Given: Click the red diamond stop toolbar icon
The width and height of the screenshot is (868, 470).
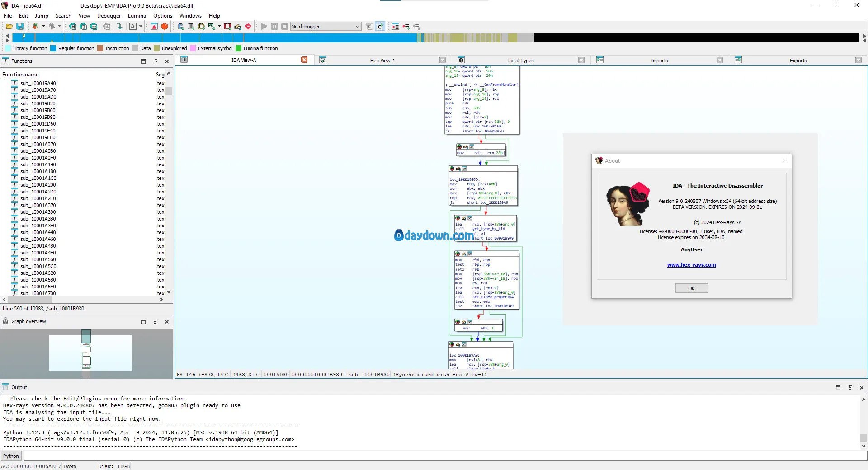Looking at the screenshot, I should pyautogui.click(x=248, y=27).
